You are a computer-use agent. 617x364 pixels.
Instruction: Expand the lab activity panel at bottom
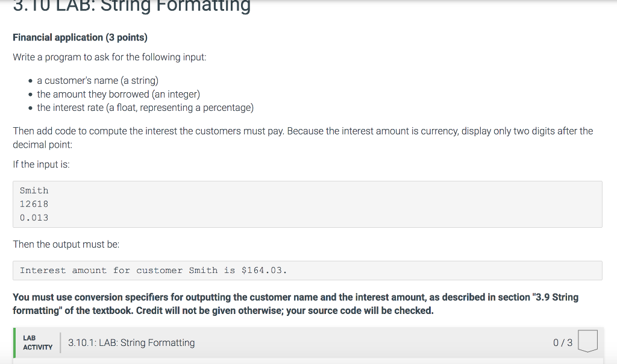(x=307, y=342)
